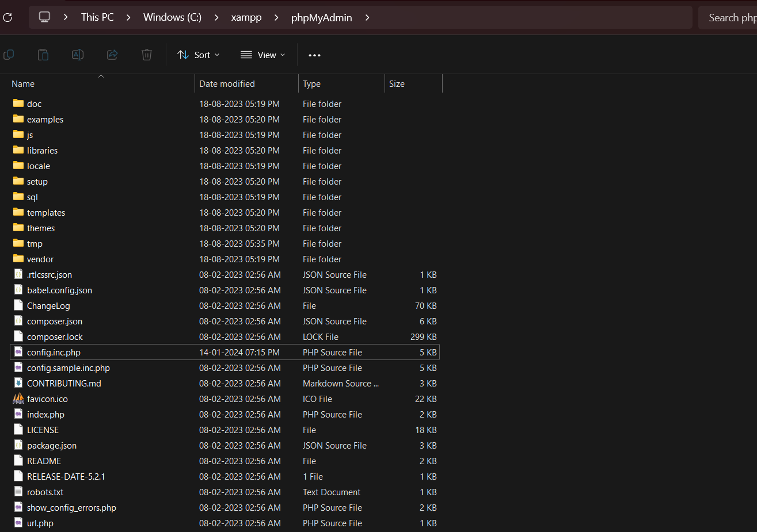This screenshot has height=532, width=757.
Task: Click the LICENSE file icon
Action: (18, 430)
